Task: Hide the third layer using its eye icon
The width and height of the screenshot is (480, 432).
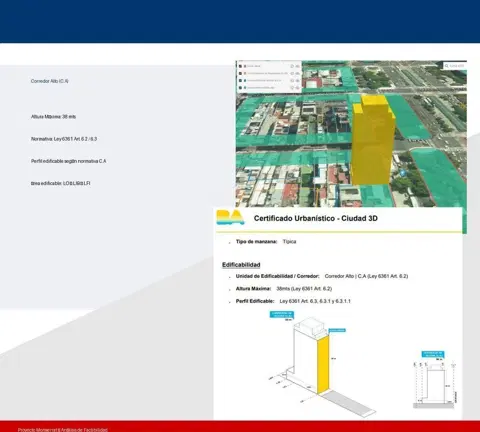Action: pyautogui.click(x=298, y=81)
